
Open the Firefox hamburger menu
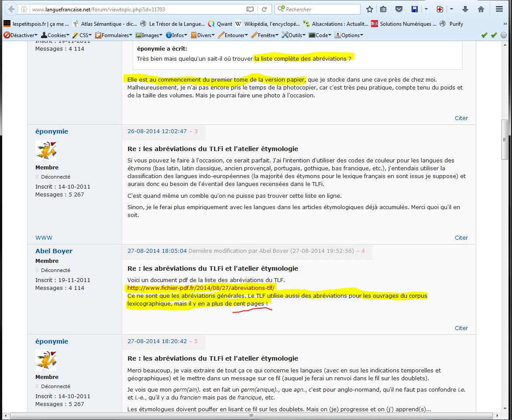click(499, 9)
